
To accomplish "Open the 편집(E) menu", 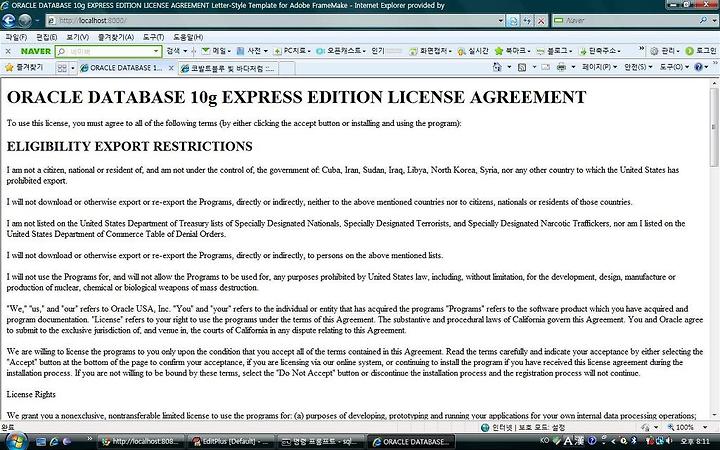I will click(46, 37).
